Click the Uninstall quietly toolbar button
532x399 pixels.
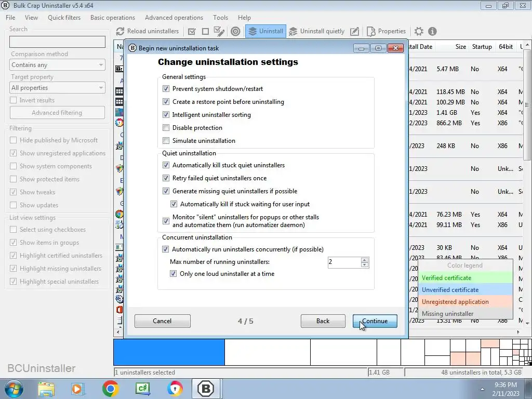point(316,31)
